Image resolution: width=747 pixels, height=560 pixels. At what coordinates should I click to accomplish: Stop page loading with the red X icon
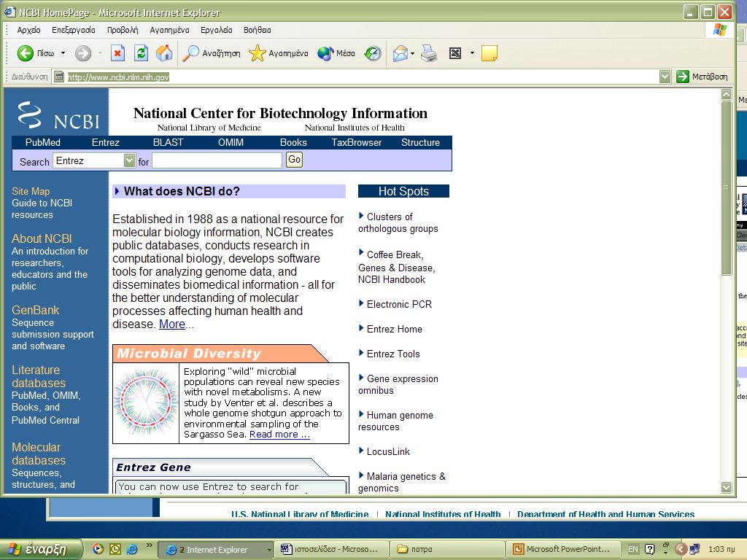117,52
